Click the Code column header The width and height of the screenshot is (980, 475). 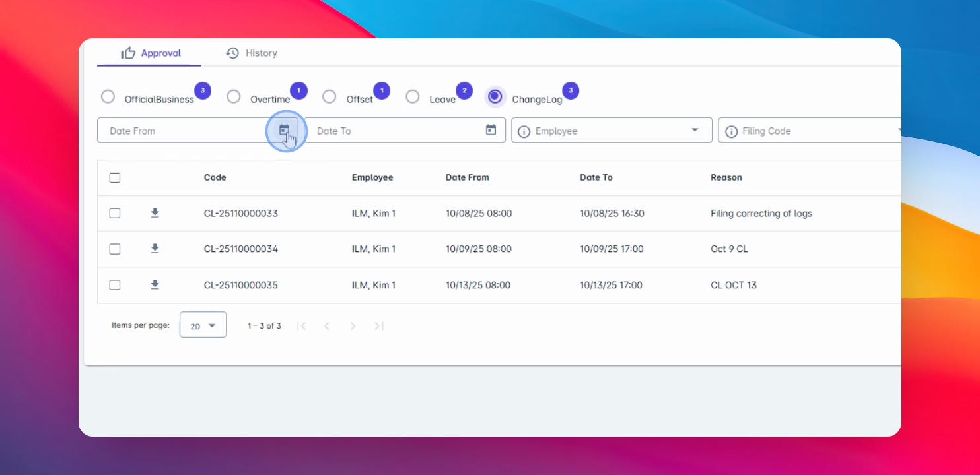(x=215, y=177)
